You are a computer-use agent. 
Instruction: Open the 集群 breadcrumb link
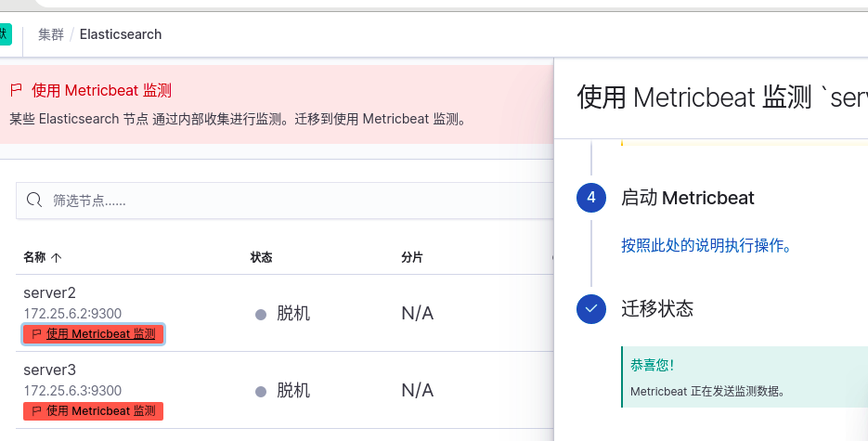[51, 34]
